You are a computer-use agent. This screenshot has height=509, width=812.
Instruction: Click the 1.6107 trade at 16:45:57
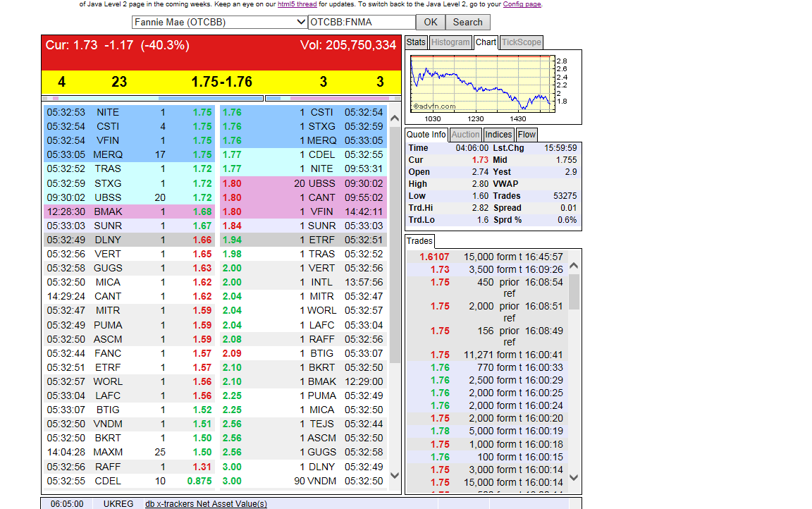pyautogui.click(x=487, y=257)
